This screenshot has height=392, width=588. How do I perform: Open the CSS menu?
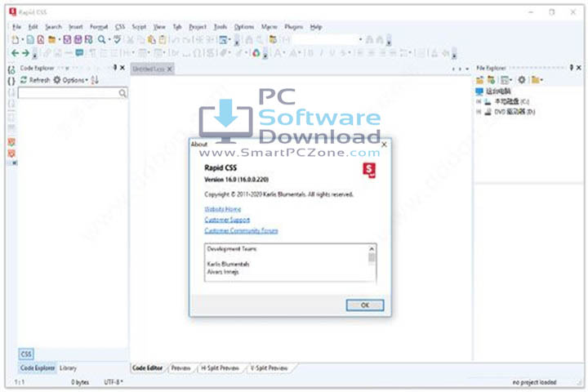click(x=119, y=27)
